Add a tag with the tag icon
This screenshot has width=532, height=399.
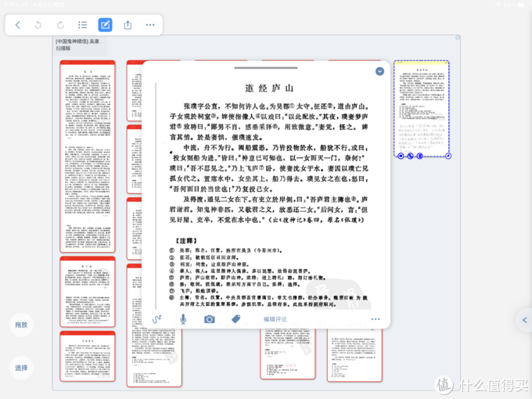pos(235,319)
